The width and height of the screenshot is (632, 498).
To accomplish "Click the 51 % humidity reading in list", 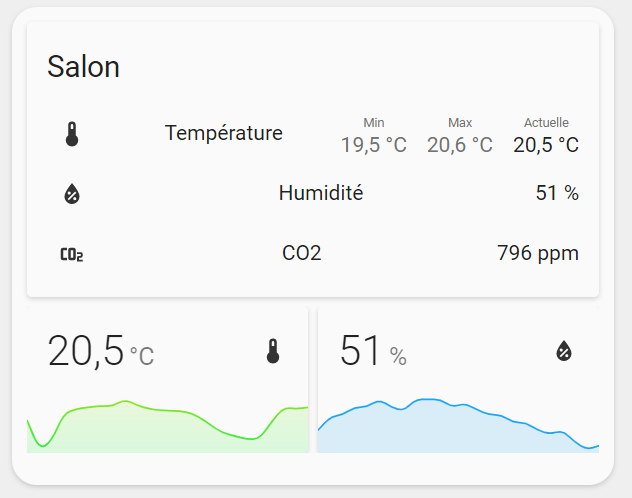I will tap(557, 193).
